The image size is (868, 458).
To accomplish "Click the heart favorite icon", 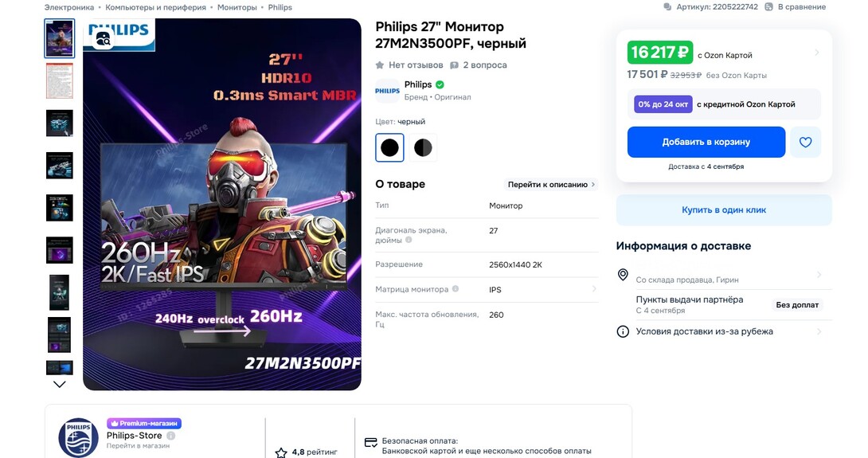I will pyautogui.click(x=805, y=143).
